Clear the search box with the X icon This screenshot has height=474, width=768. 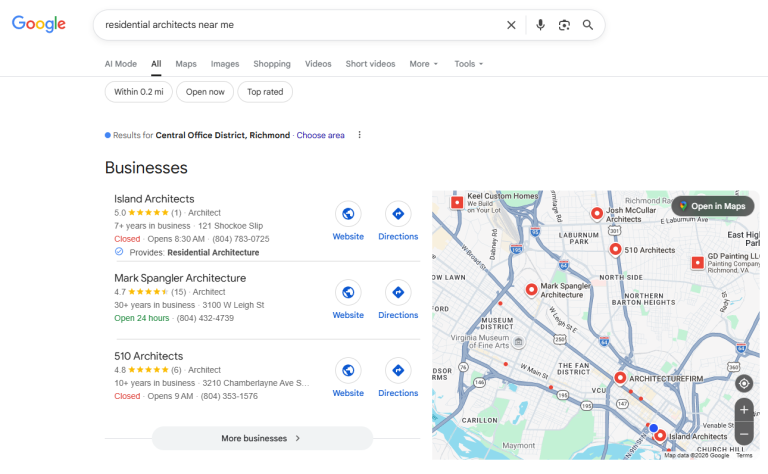pyautogui.click(x=511, y=25)
